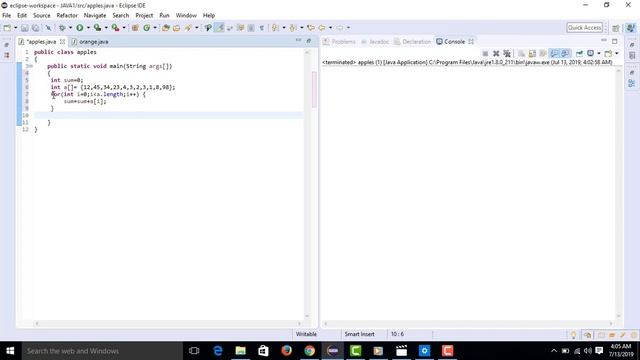Click the Search flashlight toolbar icon
Image resolution: width=640 pixels, height=360 pixels.
(x=188, y=28)
